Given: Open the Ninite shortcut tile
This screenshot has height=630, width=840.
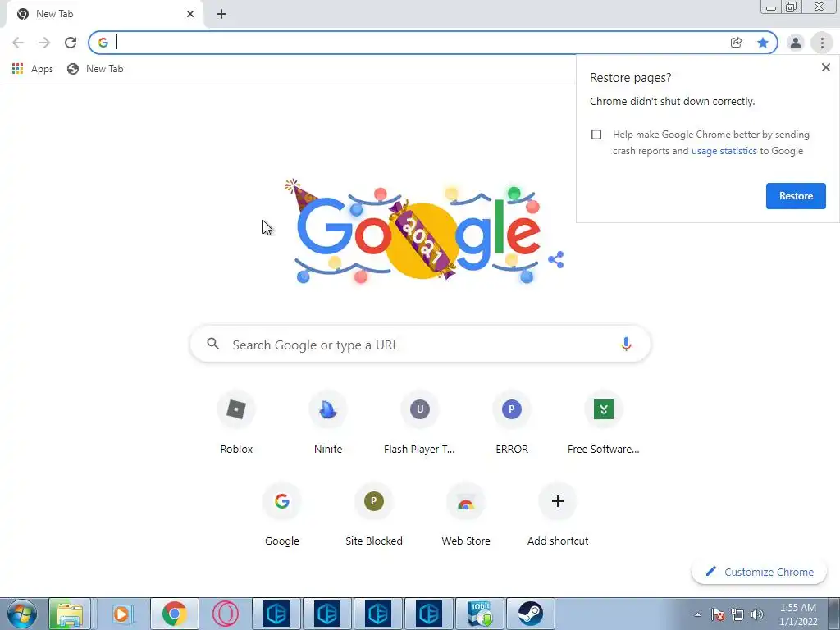Looking at the screenshot, I should pos(328,424).
